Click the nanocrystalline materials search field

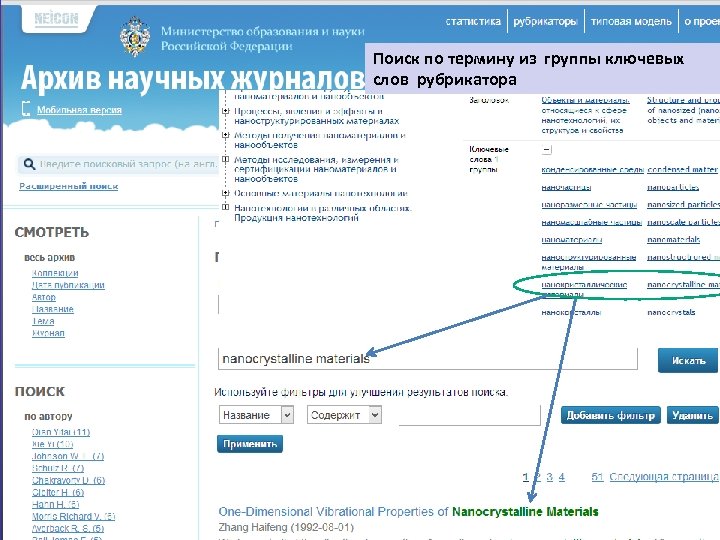pyautogui.click(x=428, y=359)
